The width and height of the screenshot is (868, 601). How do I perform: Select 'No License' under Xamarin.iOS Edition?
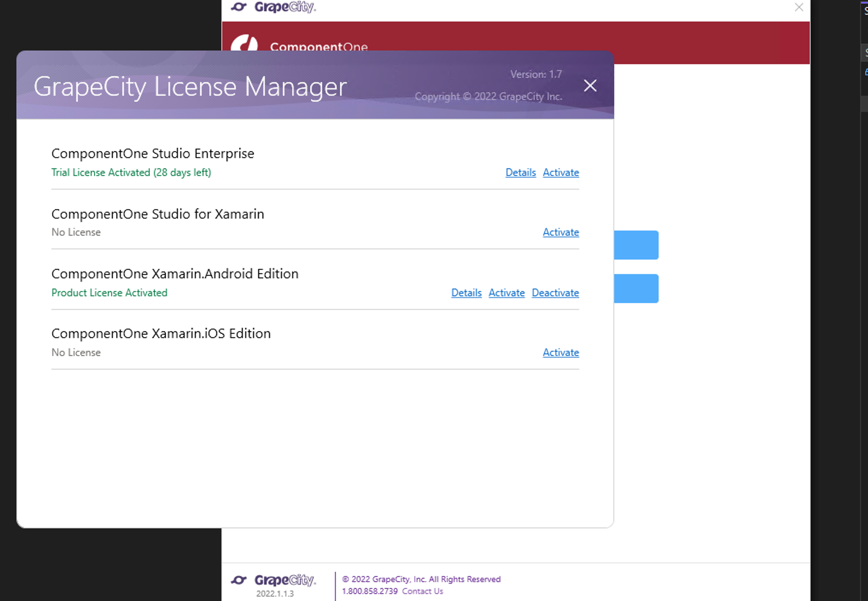(76, 353)
